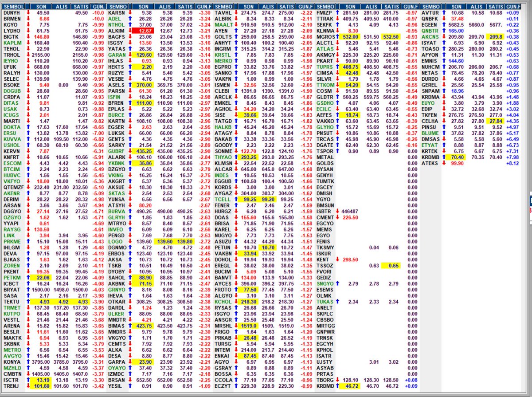
Task: Select the -10.0 daily change for DUNYH
Action: 98,13
